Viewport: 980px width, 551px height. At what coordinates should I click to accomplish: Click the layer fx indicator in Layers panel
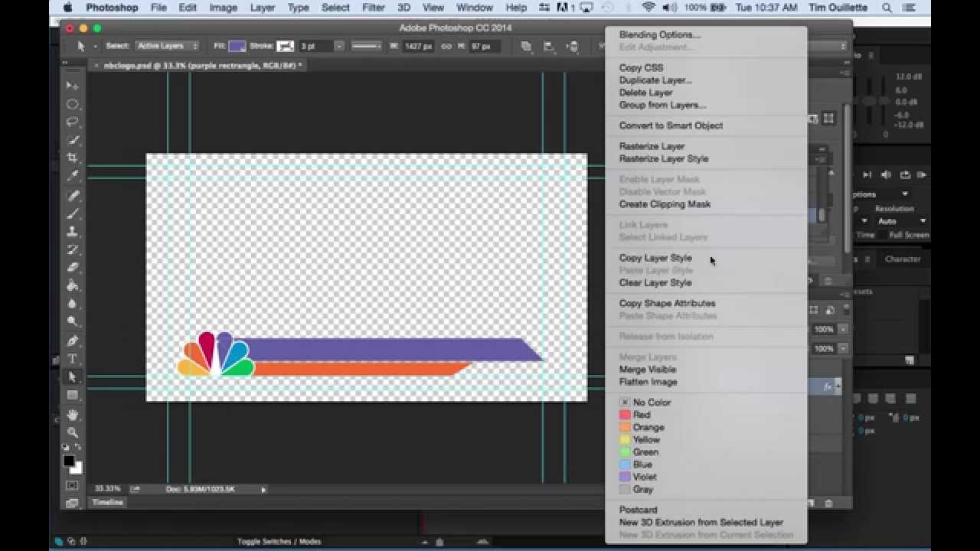(828, 387)
